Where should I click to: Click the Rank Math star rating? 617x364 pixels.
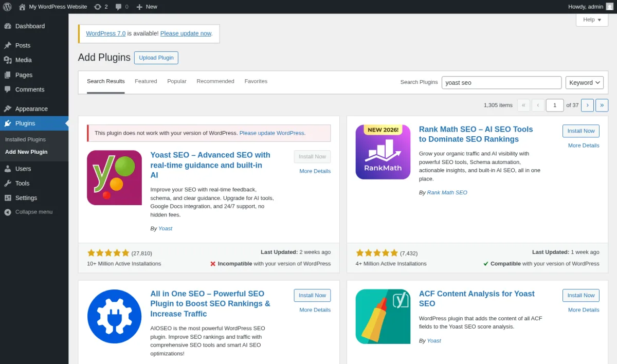377,253
